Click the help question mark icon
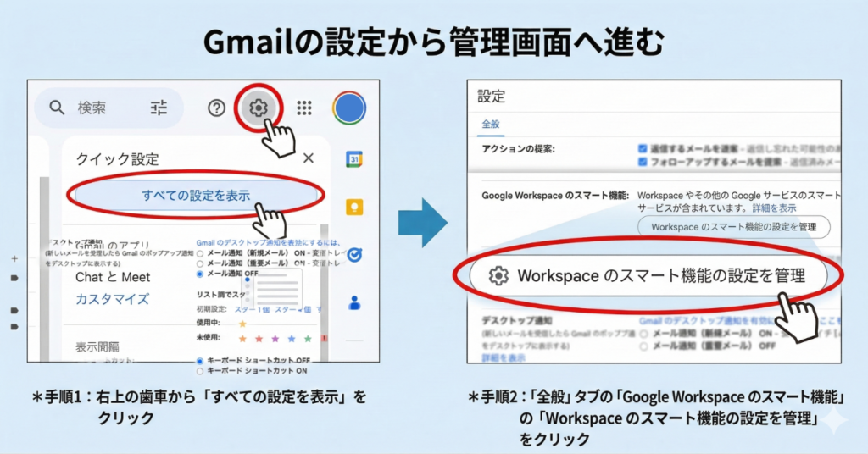The width and height of the screenshot is (868, 454). 216,108
